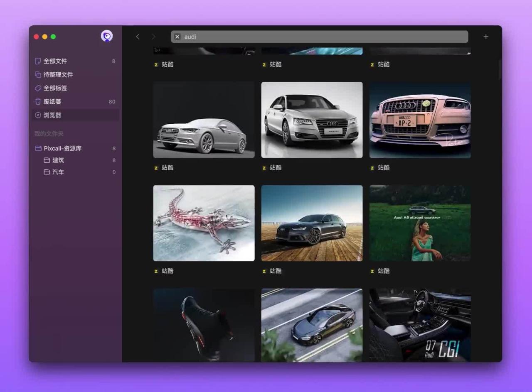The image size is (532, 392).
Task: Add a new tab with plus icon
Action: click(x=486, y=37)
